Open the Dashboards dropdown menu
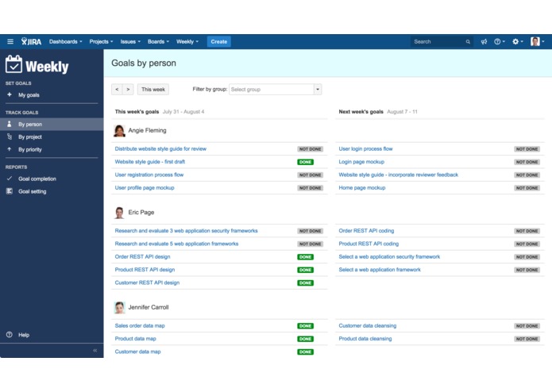 [65, 41]
